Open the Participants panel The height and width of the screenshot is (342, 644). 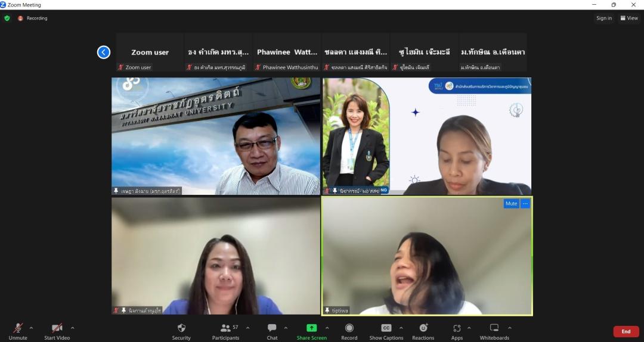[225, 331]
